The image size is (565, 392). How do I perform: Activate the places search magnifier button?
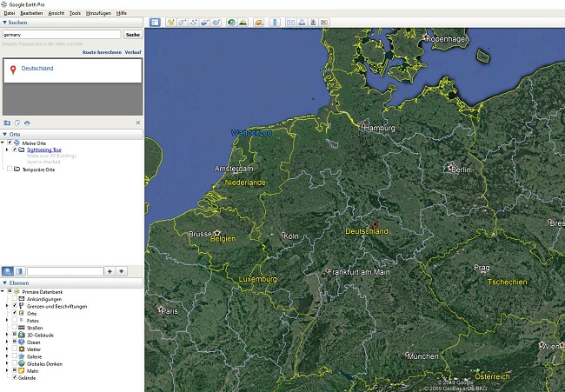(8, 271)
